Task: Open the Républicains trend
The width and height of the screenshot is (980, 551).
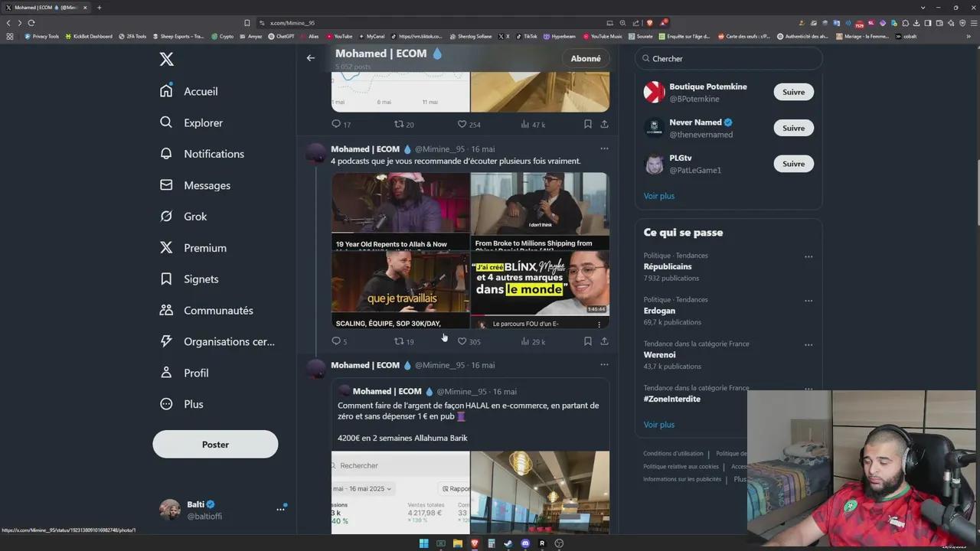Action: 668,266
